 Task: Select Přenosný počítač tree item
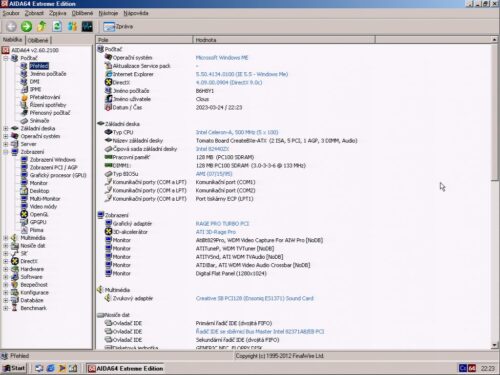point(50,113)
